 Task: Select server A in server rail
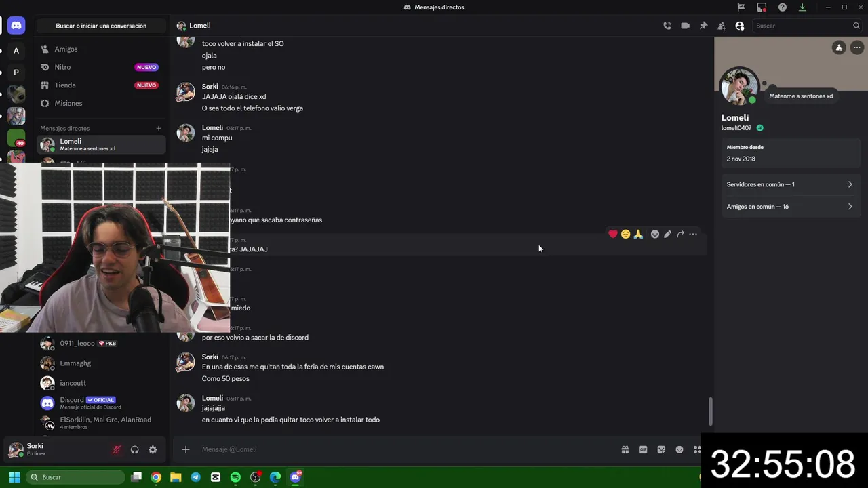coord(16,50)
